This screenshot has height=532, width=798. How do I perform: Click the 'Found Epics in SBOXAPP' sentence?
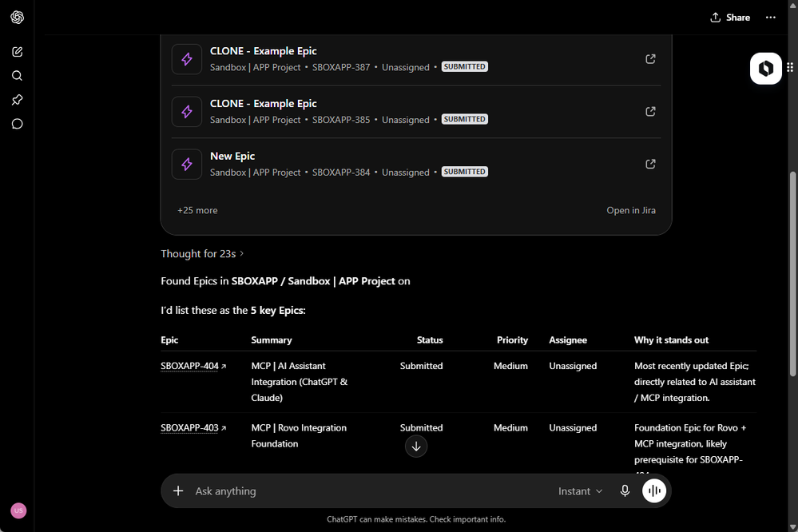click(x=285, y=281)
